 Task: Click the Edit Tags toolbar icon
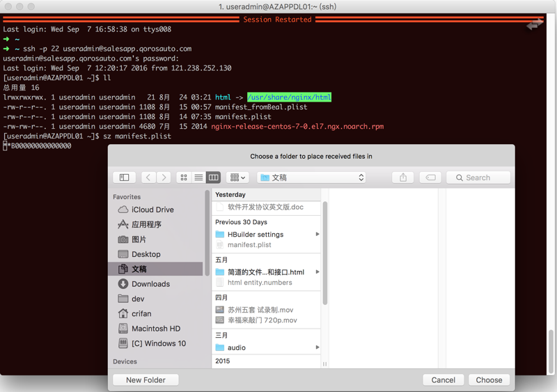(x=430, y=178)
